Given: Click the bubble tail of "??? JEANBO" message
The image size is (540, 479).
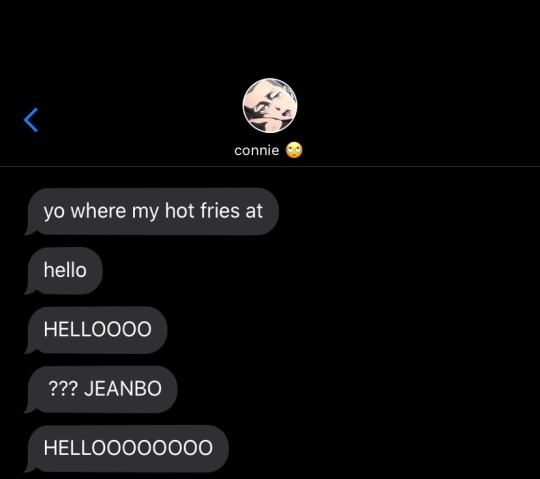Looking at the screenshot, I should 29,409.
